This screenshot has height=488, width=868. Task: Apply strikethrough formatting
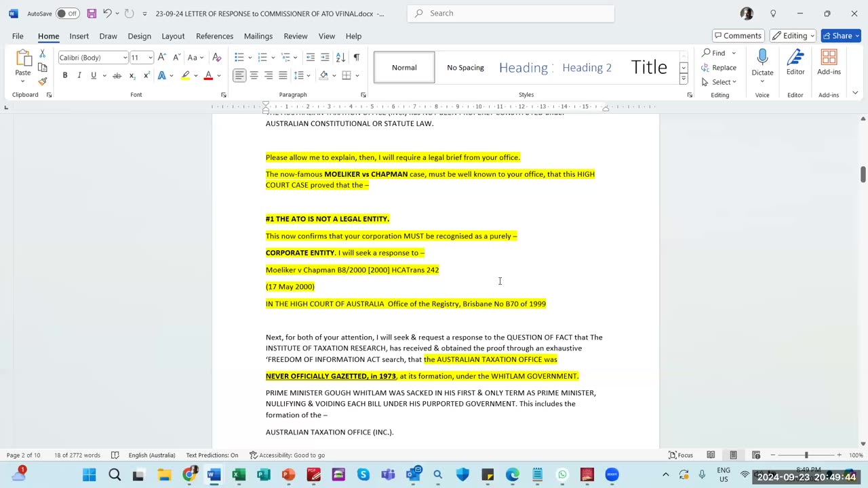click(x=117, y=75)
